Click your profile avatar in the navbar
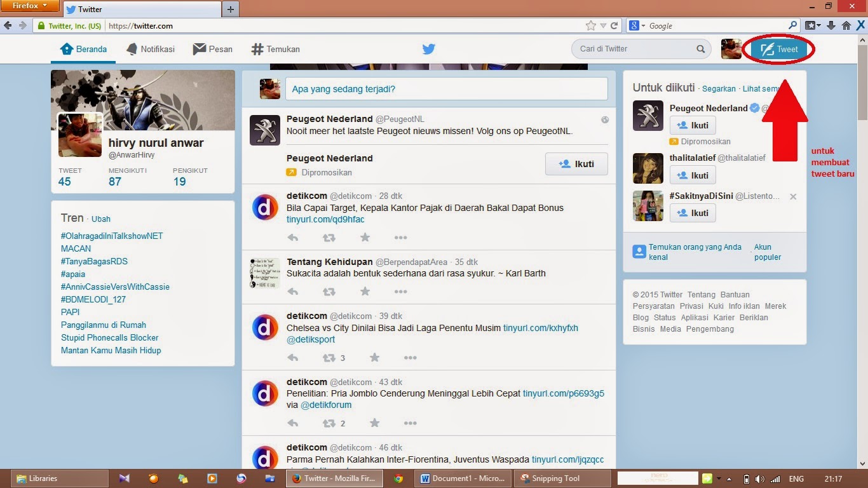Screen dimensions: 868x488 tap(730, 49)
